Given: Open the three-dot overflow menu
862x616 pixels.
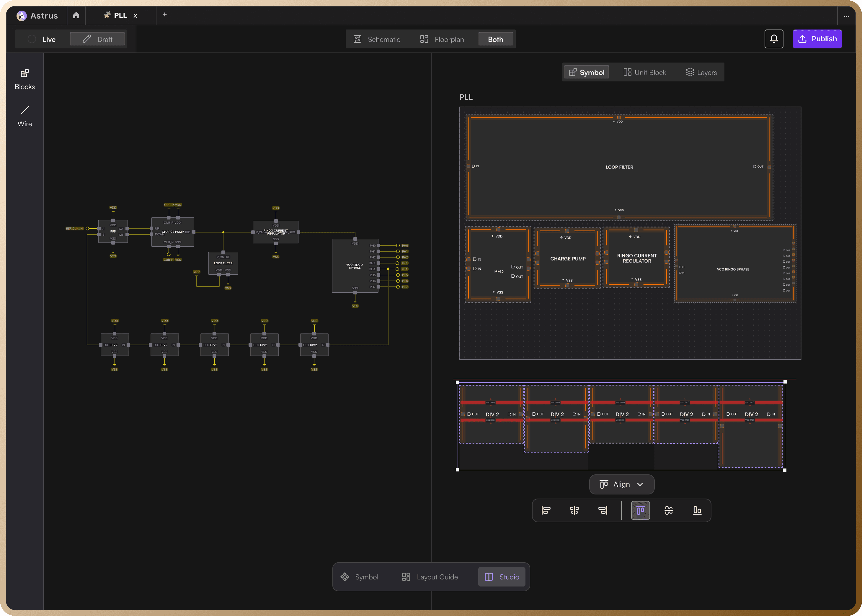Looking at the screenshot, I should click(846, 16).
